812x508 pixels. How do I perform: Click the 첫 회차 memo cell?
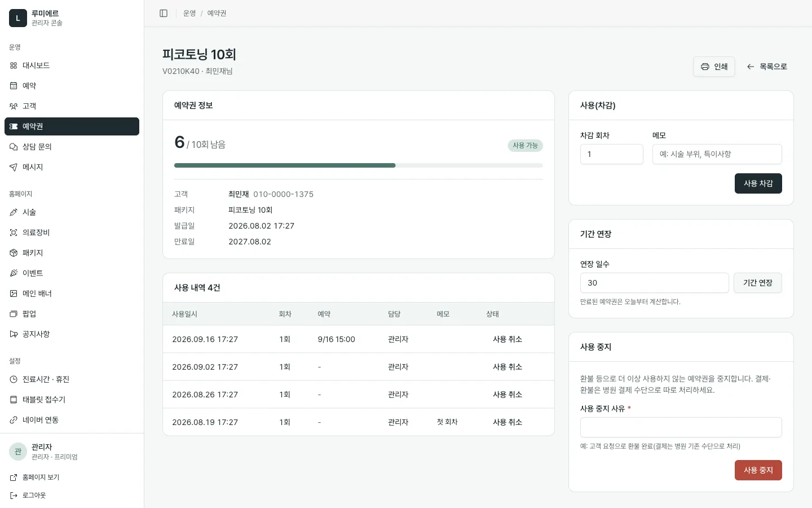(x=447, y=422)
